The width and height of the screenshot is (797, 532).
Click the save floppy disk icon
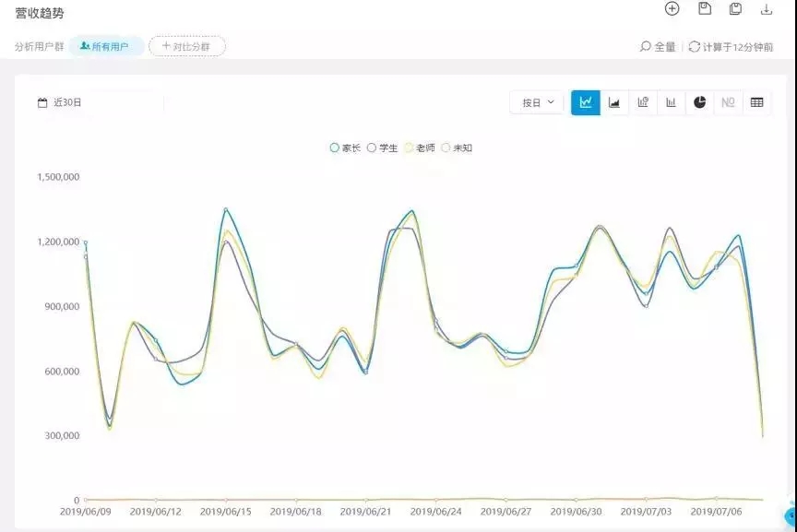point(705,8)
